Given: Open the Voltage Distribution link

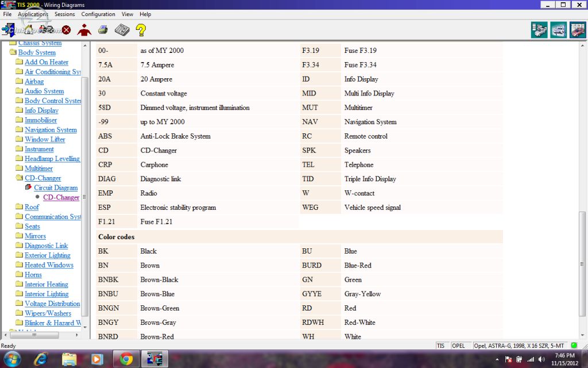Looking at the screenshot, I should [x=52, y=304].
